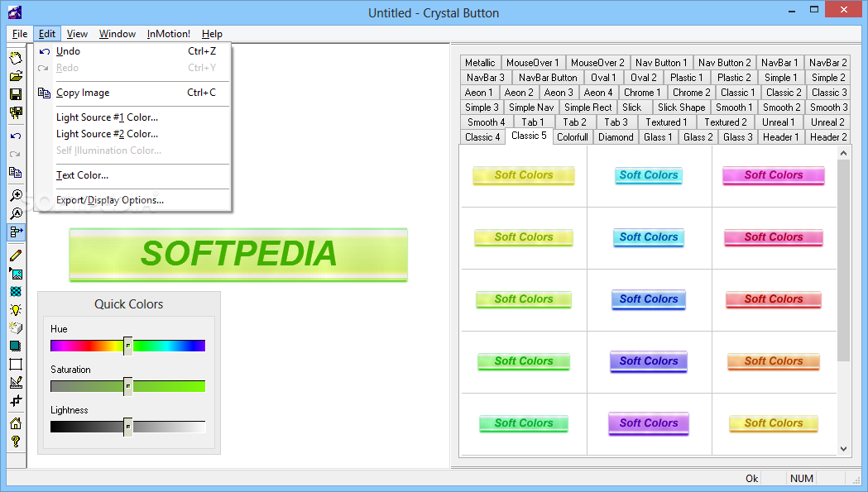Open the teal shape options icon
868x492 pixels.
point(16,346)
